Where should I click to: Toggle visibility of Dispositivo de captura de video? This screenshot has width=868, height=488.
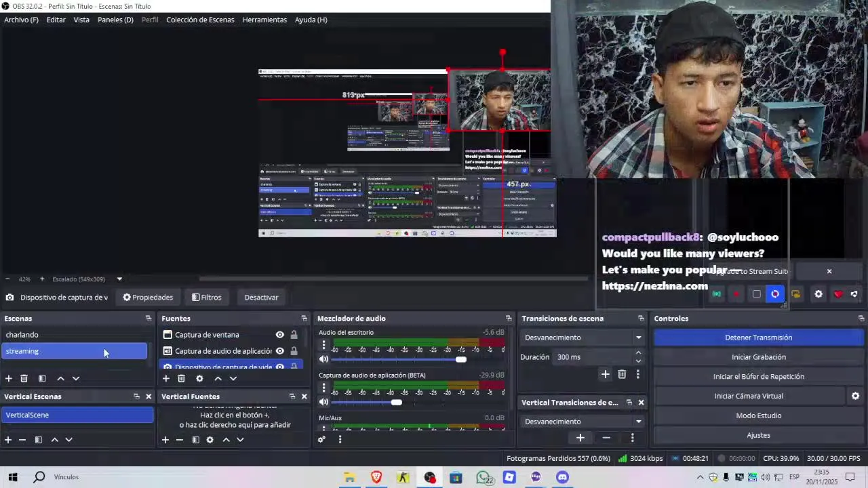[279, 367]
